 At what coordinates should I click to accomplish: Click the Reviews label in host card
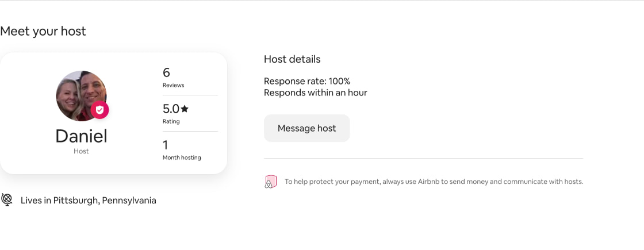[x=173, y=86]
